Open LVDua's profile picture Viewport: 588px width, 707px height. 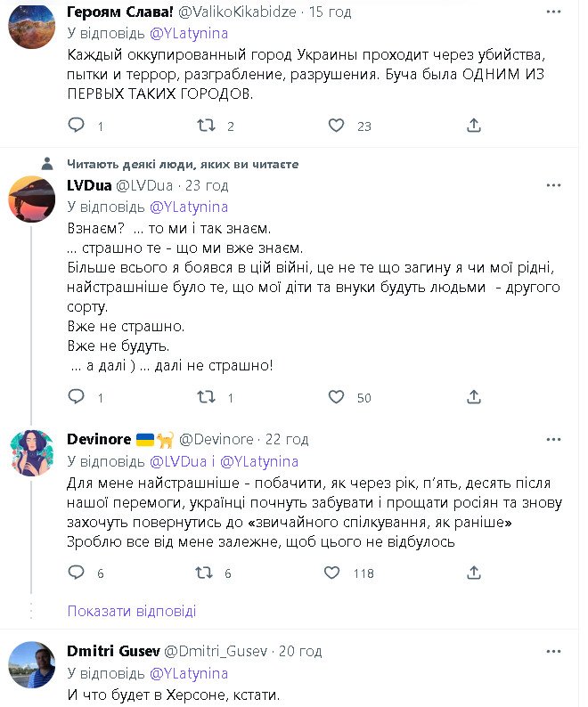pyautogui.click(x=31, y=198)
